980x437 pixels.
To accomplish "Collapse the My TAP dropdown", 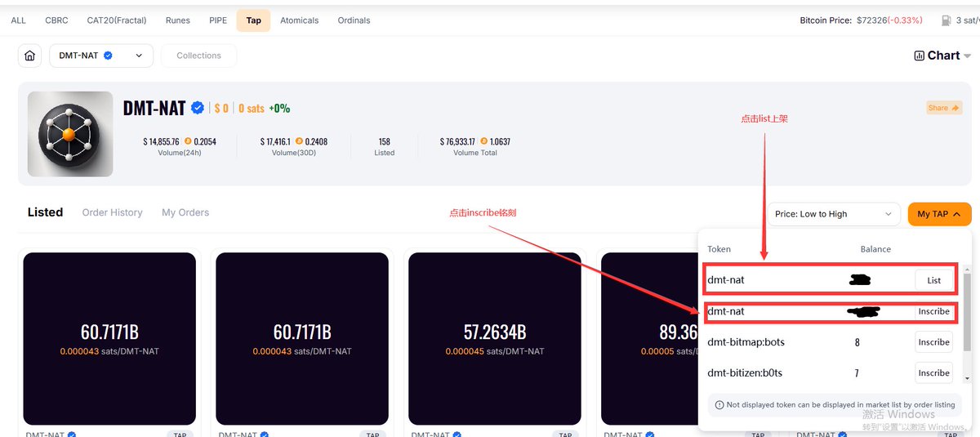I will 939,214.
